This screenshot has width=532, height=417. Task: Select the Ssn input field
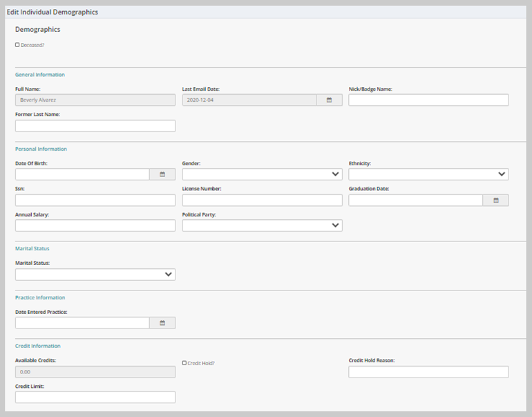(95, 201)
